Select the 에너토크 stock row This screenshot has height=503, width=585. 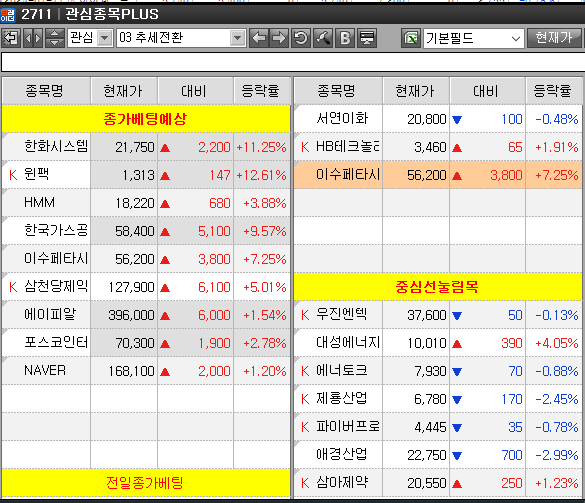click(x=438, y=371)
